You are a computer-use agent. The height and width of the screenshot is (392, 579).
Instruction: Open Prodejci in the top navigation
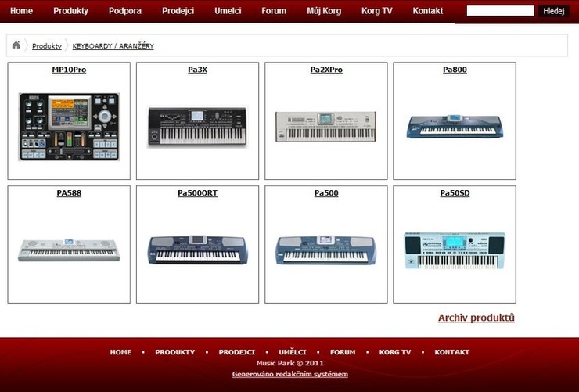pyautogui.click(x=178, y=11)
